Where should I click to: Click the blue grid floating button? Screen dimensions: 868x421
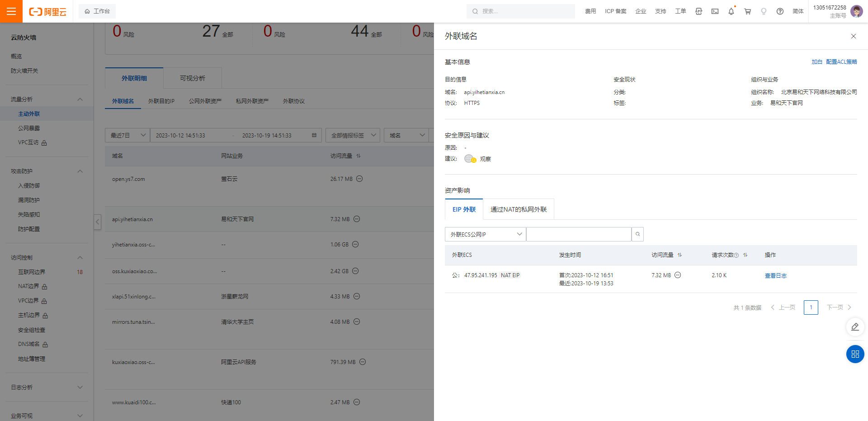point(855,354)
